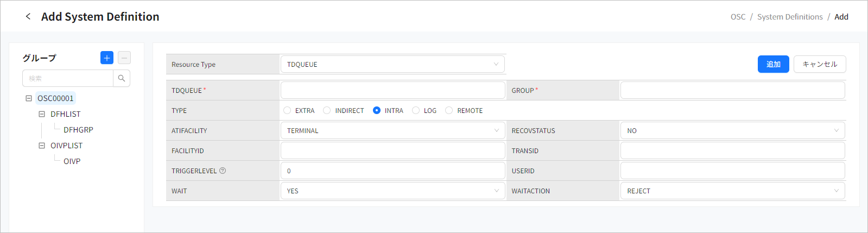
Task: Click the back arrow beside Add System Definition
Action: click(28, 17)
